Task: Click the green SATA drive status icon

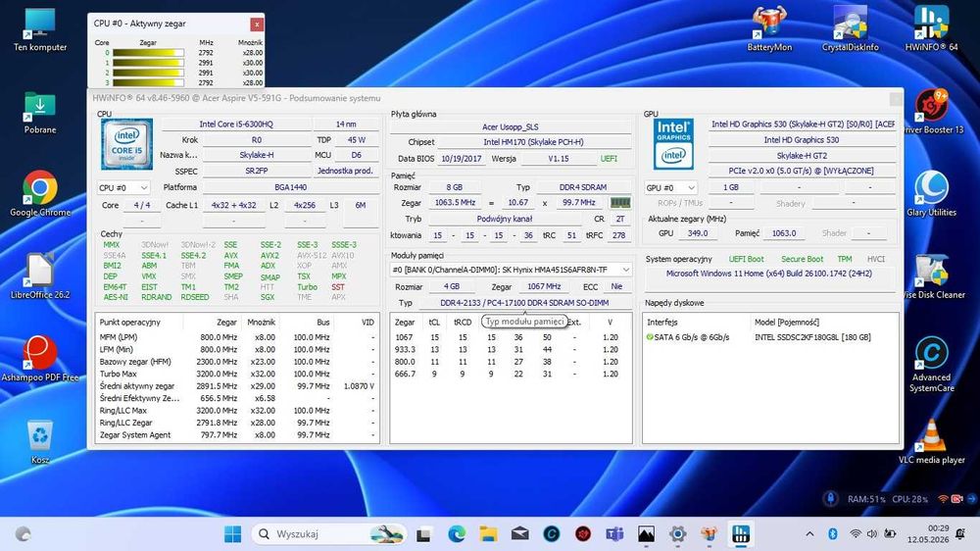Action: coord(650,337)
